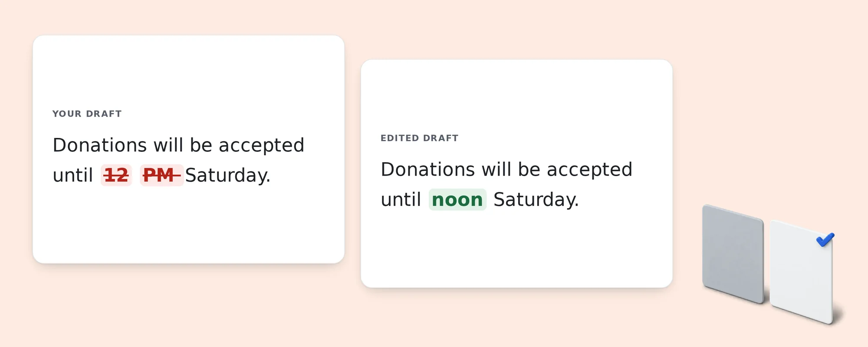This screenshot has height=347, width=868.
Task: Click the word 'accepted' in edited draft
Action: 589,170
